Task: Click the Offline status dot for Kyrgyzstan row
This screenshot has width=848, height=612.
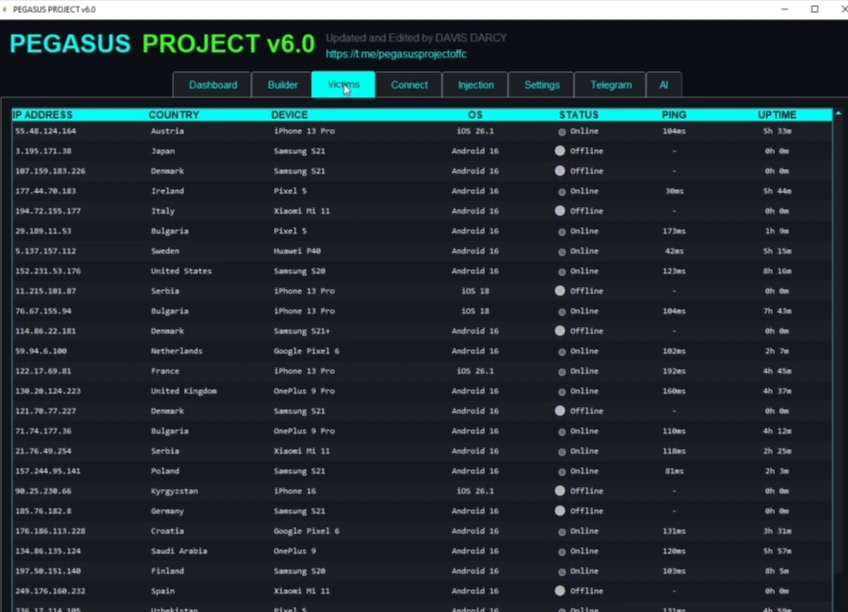Action: click(560, 491)
